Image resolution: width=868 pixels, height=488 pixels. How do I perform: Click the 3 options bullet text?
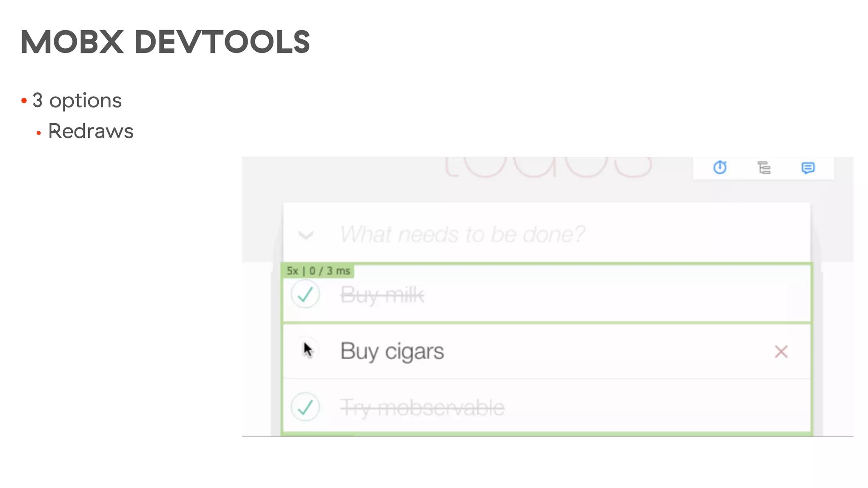(x=77, y=100)
